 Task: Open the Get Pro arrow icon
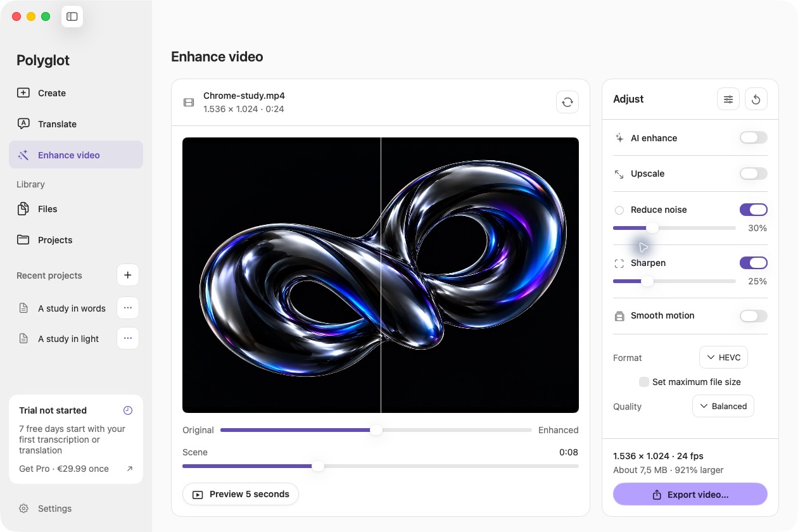click(x=130, y=469)
